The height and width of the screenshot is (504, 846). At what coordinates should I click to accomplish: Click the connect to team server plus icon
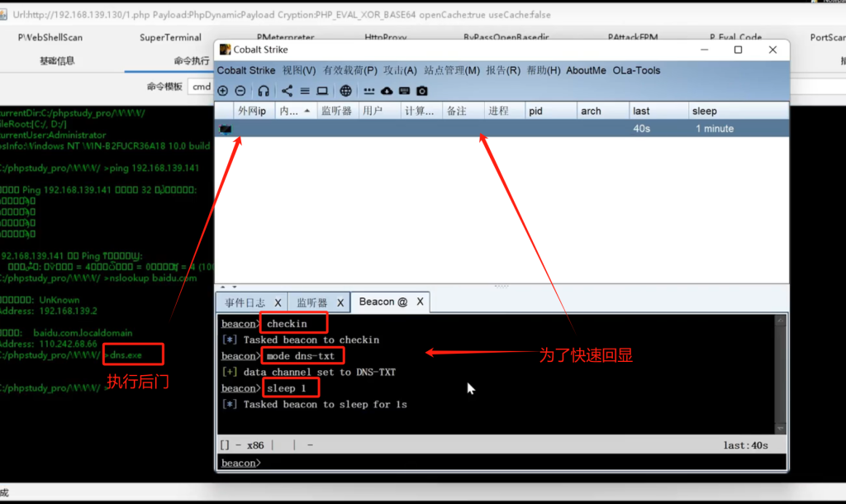click(x=223, y=91)
